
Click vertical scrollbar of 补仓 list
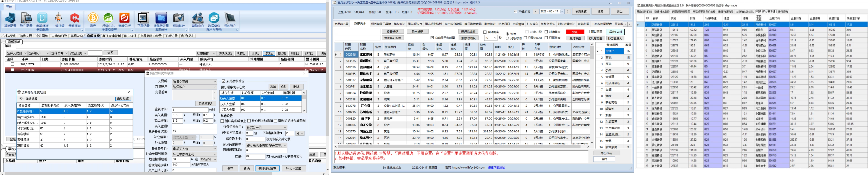(x=304, y=101)
